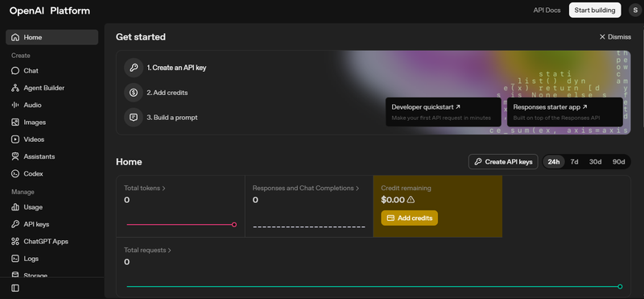
Task: Click the Credit remaining $0.00 value
Action: (x=393, y=200)
